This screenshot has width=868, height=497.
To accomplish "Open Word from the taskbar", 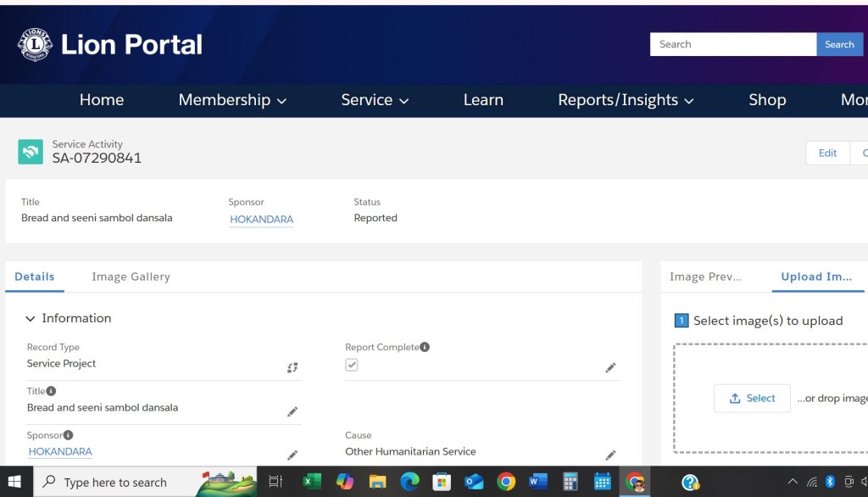I will [537, 482].
